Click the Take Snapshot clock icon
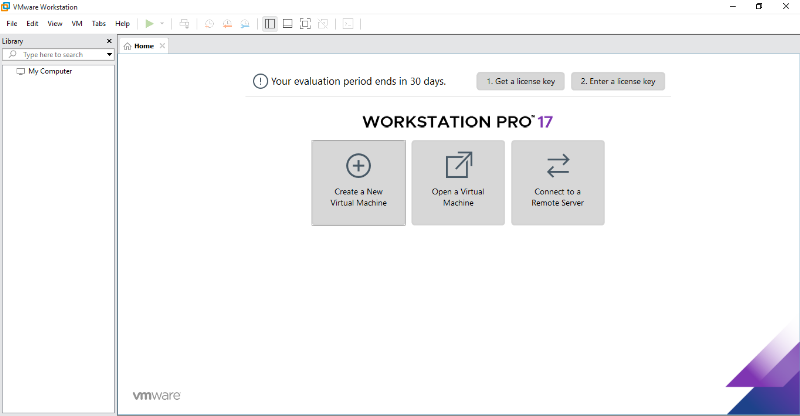Image resolution: width=800 pixels, height=416 pixels. coord(209,23)
